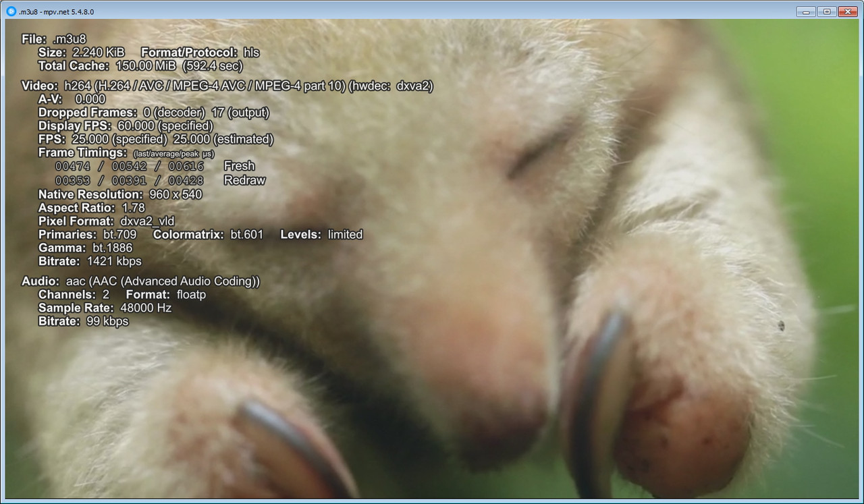
Task: Click the 'Levels: limited' entry
Action: pos(322,235)
